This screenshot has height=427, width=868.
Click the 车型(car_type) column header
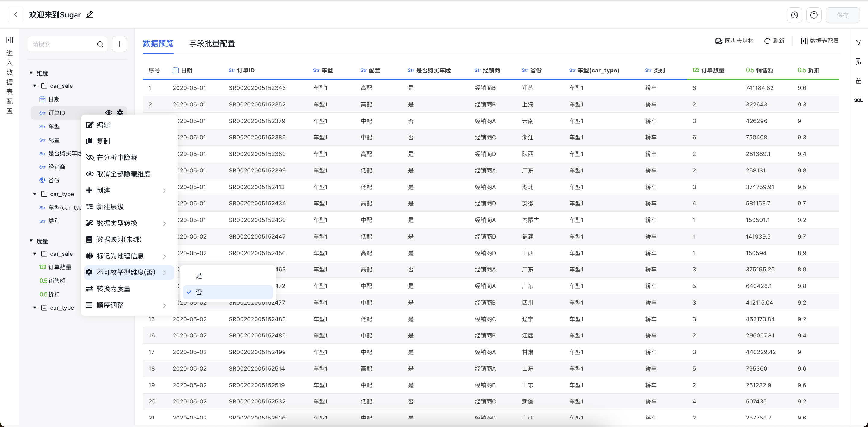coord(594,70)
